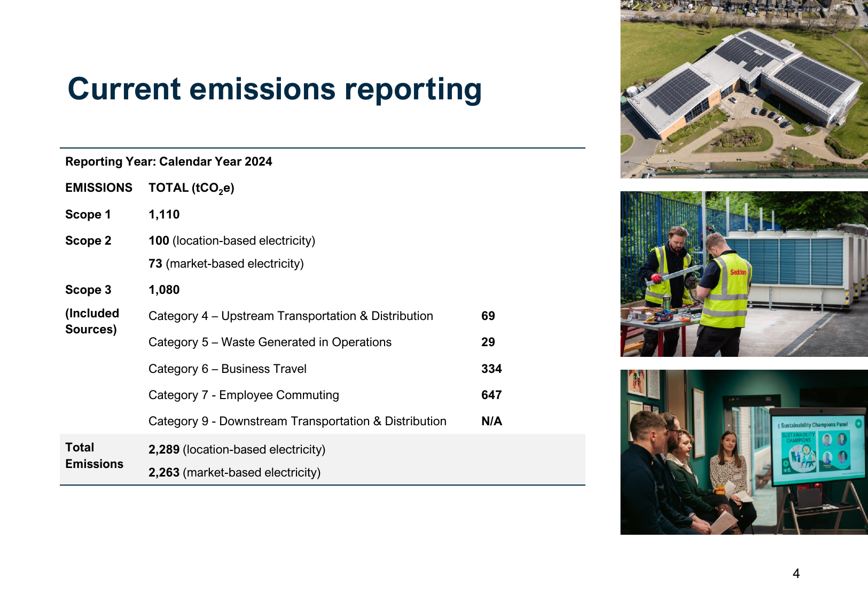
Task: Click the TOTAL (tCO2e) column header
Action: [191, 188]
